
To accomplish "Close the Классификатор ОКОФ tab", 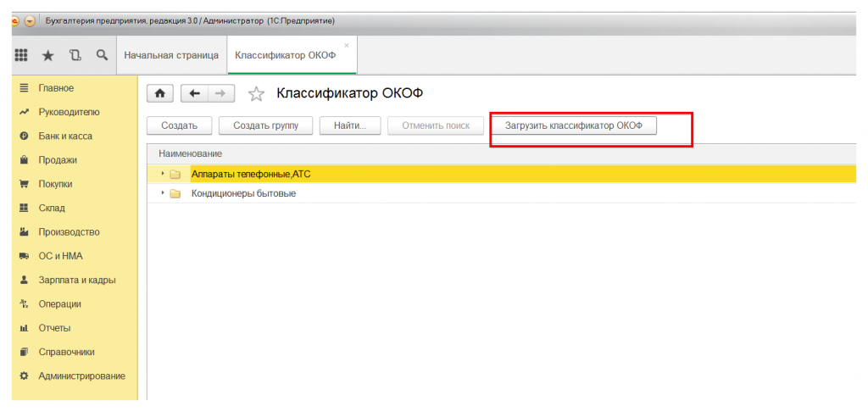I will click(347, 46).
